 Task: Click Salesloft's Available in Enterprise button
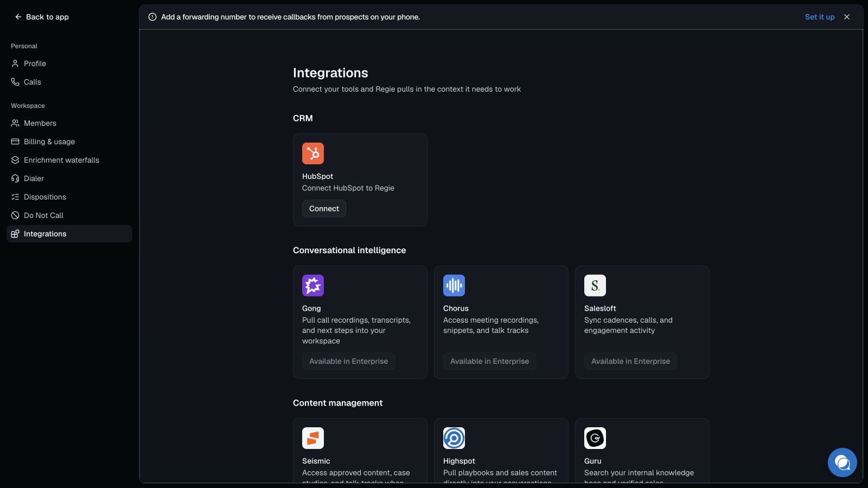pos(630,361)
